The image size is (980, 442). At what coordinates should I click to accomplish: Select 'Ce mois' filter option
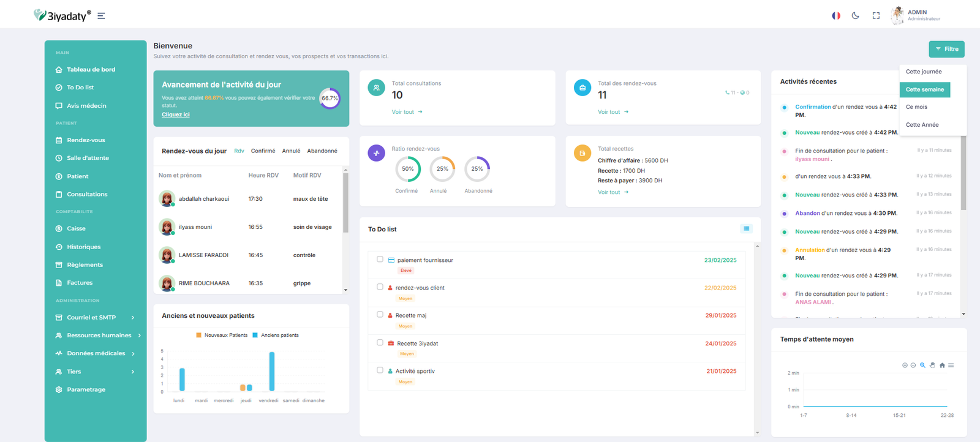(916, 107)
